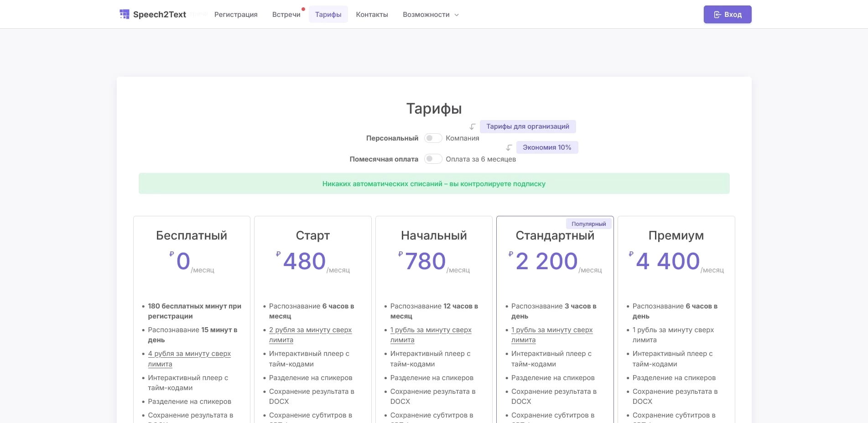
Task: Go to the Встречи menu item
Action: [286, 15]
